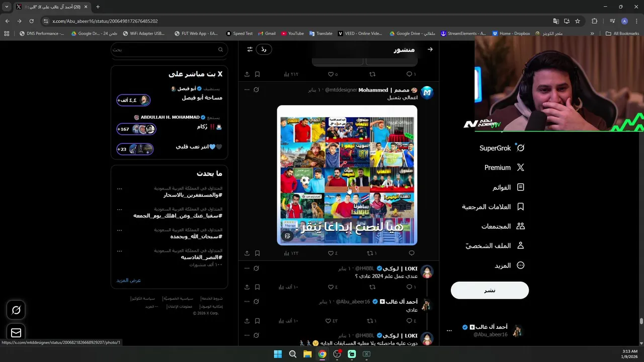Reload the page in Chrome toolbar
The image size is (644, 362).
click(31, 21)
